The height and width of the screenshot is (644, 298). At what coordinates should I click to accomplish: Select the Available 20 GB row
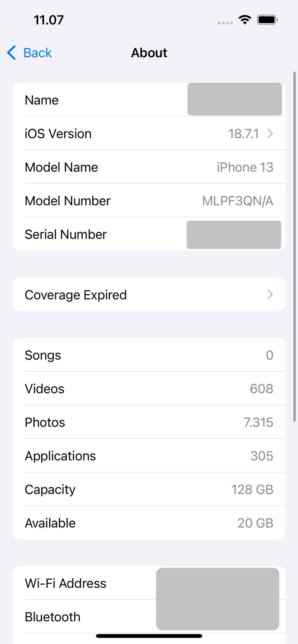(x=149, y=523)
